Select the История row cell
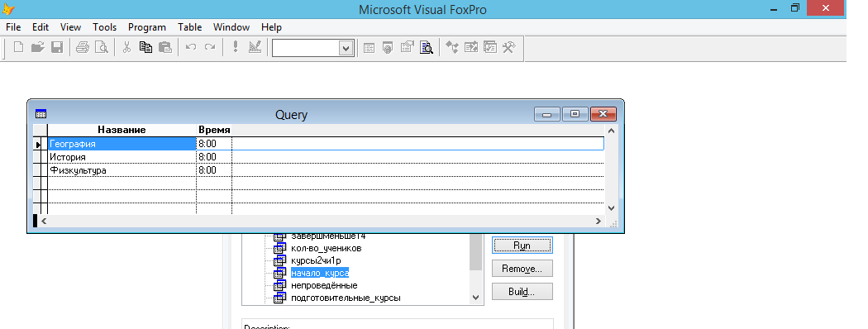This screenshot has width=868, height=329. (x=122, y=157)
